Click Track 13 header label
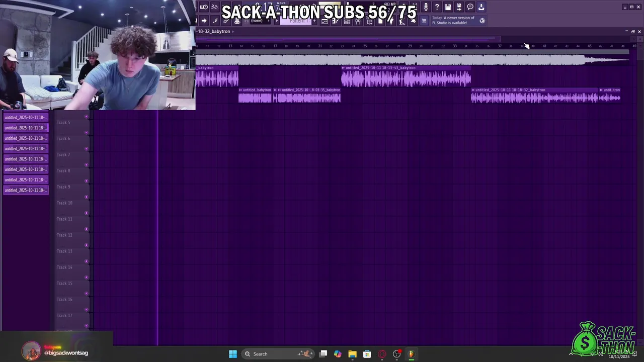 [x=64, y=251]
